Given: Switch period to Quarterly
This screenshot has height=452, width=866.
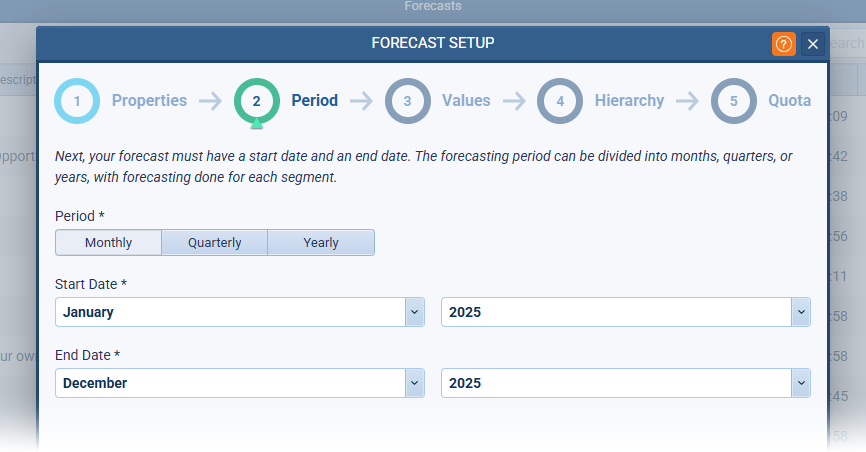Looking at the screenshot, I should point(215,243).
